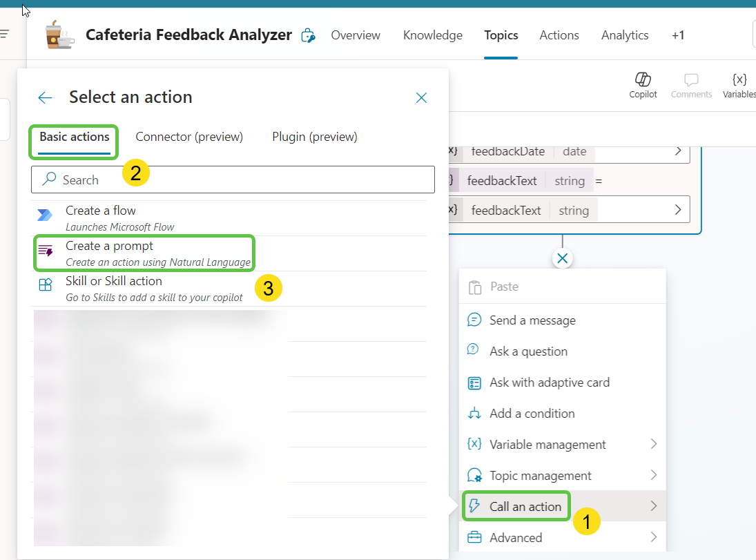Select Add a condition menu item
Screen dimensions: 756x560
[532, 414]
